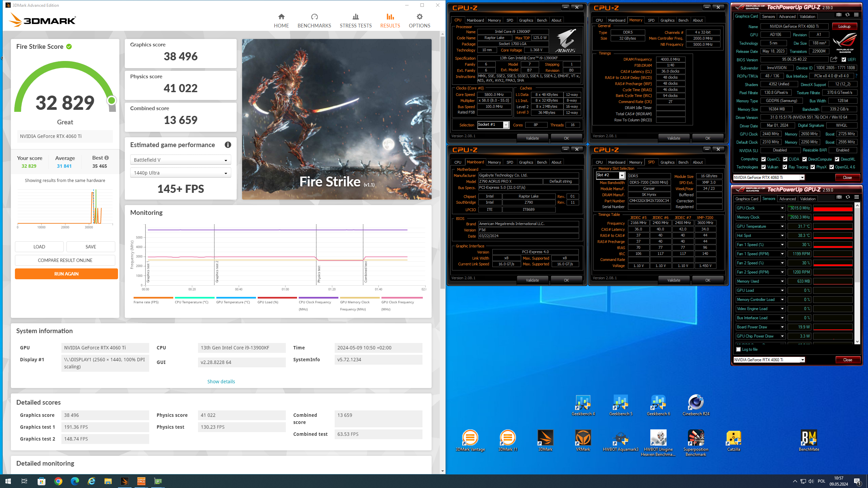Click the Fire Strike demo thumbnail image
The width and height of the screenshot is (868, 488).
tap(337, 119)
